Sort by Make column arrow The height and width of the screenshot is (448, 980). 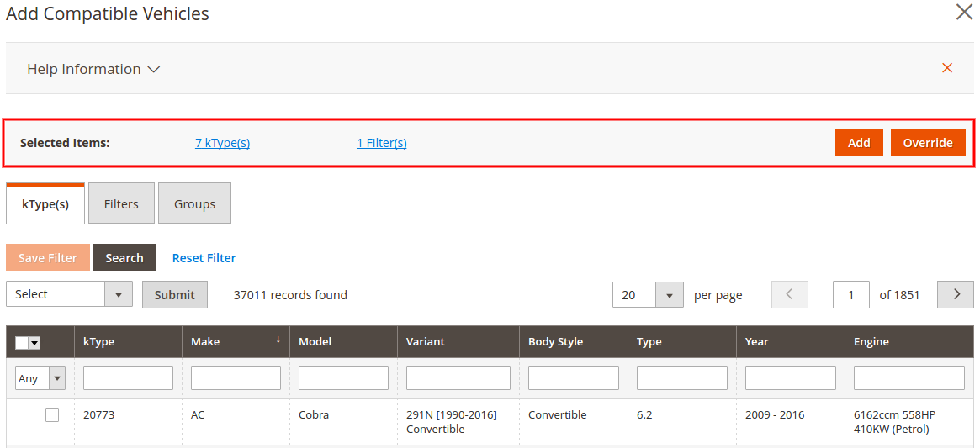[278, 340]
